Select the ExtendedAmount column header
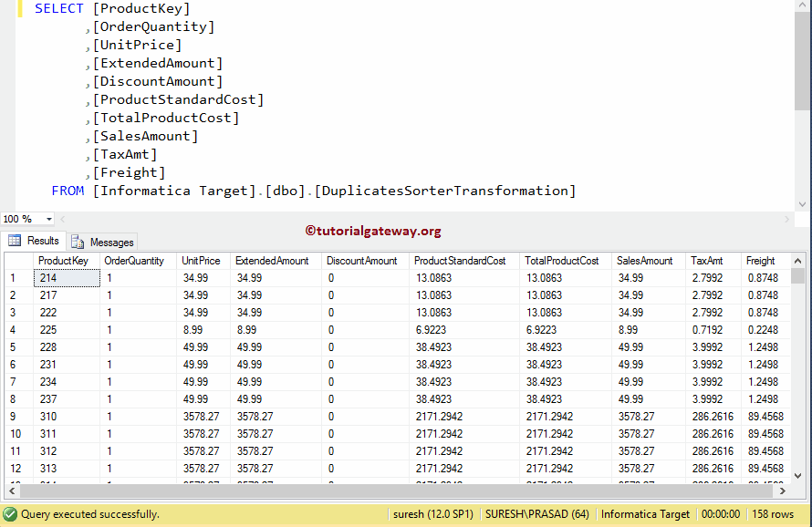812x527 pixels. click(276, 261)
